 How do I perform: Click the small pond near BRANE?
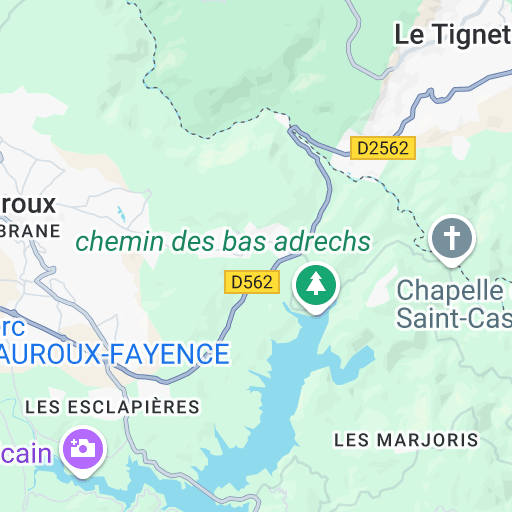[121, 214]
